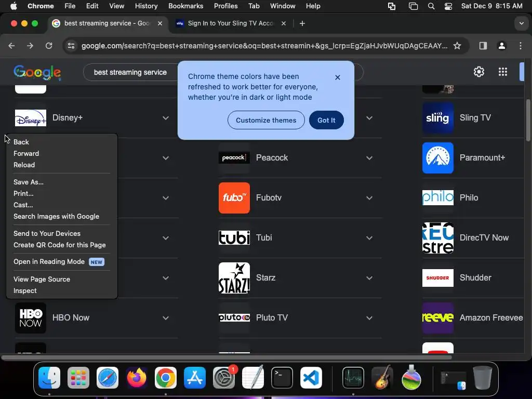Image resolution: width=532 pixels, height=399 pixels.
Task: Click the Customize themes button
Action: (266, 120)
